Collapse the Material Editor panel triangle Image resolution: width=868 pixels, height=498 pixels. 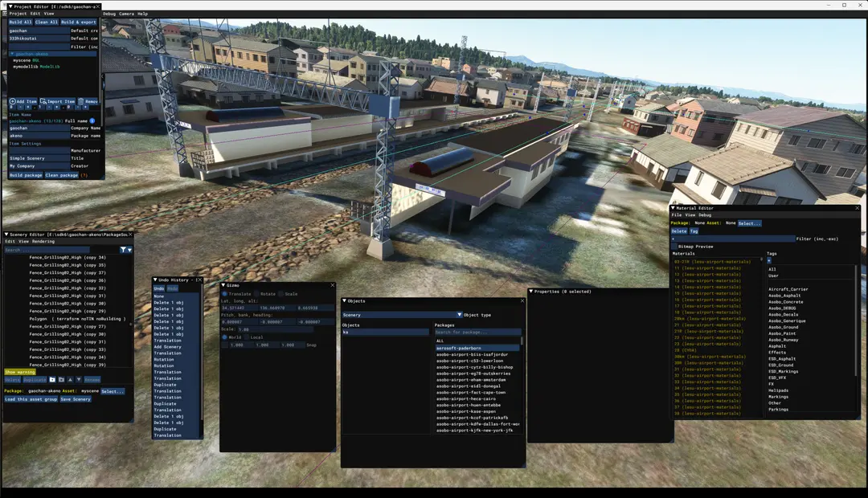tap(674, 208)
